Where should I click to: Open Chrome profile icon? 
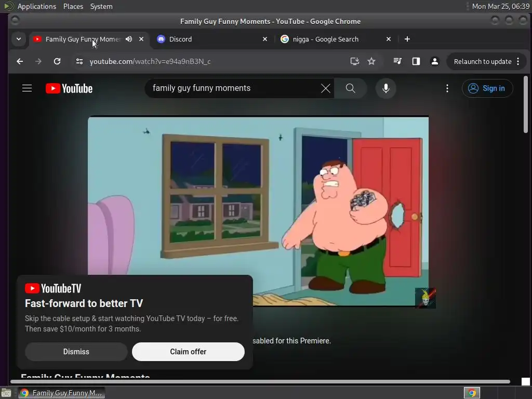pyautogui.click(x=435, y=61)
